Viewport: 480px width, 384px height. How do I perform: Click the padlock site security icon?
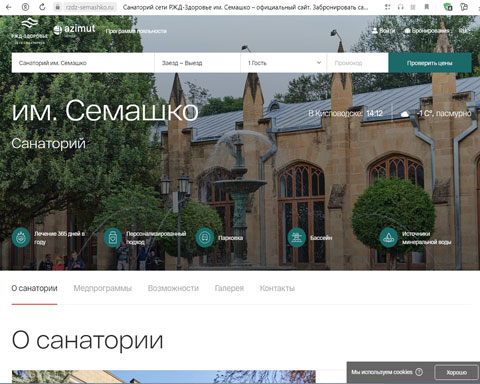58,7
